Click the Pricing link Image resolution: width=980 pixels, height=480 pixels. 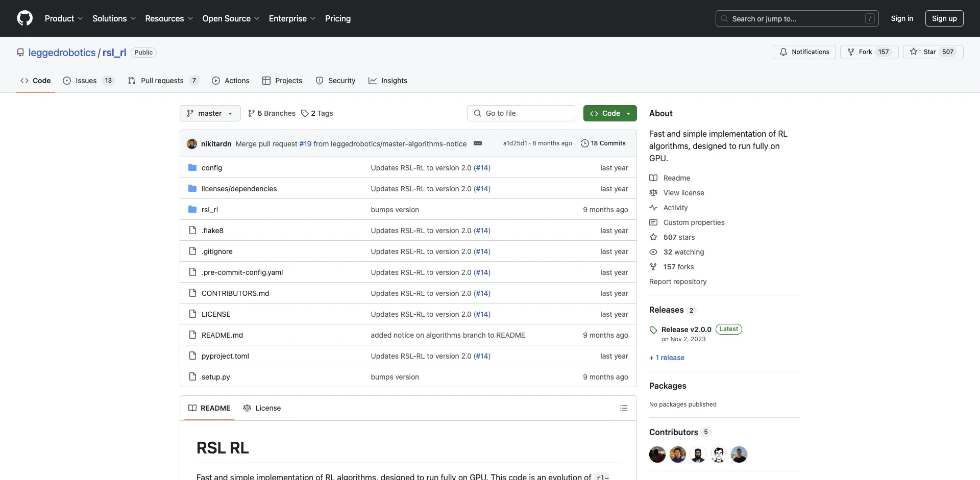click(338, 18)
